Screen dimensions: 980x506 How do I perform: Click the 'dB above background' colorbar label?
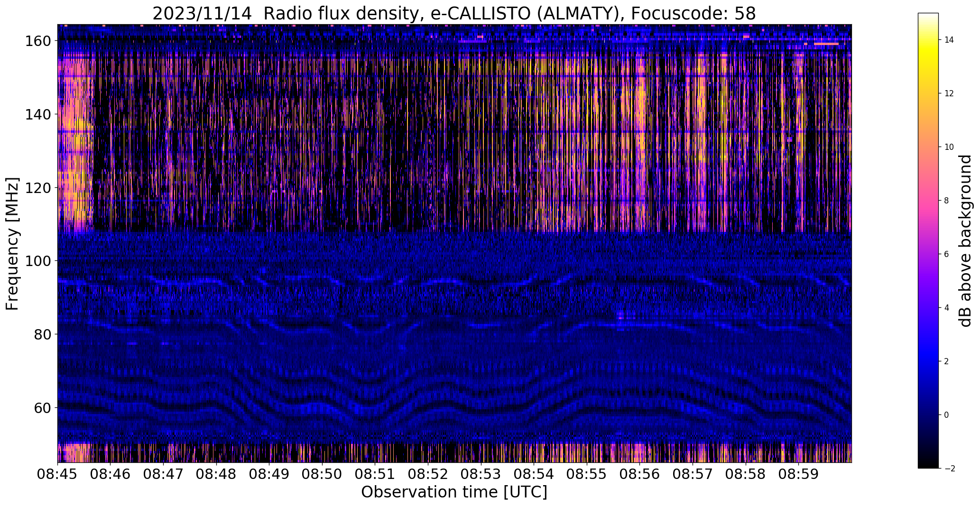[965, 240]
